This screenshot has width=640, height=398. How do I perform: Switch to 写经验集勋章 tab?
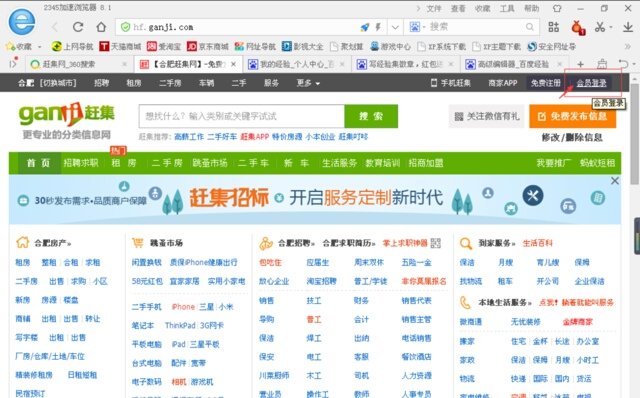click(405, 64)
